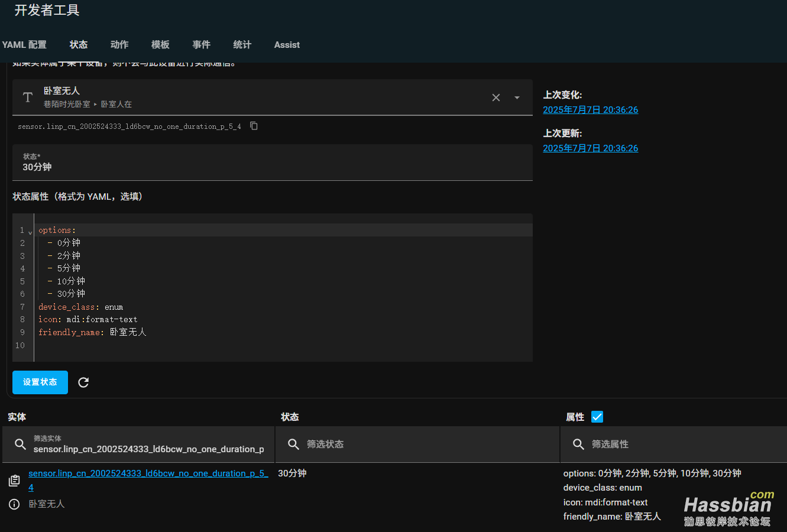Viewport: 787px width, 532px height.
Task: Click the search icon in 筛选实体 field
Action: 20,444
